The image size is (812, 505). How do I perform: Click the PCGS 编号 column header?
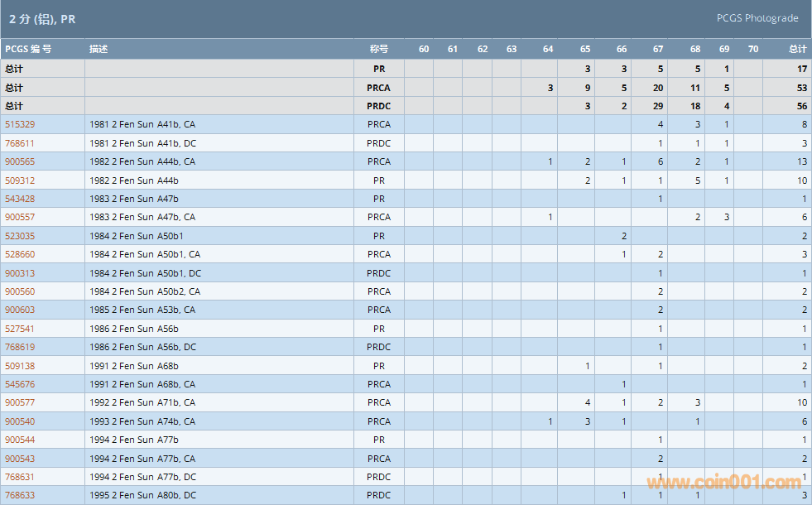pos(28,49)
